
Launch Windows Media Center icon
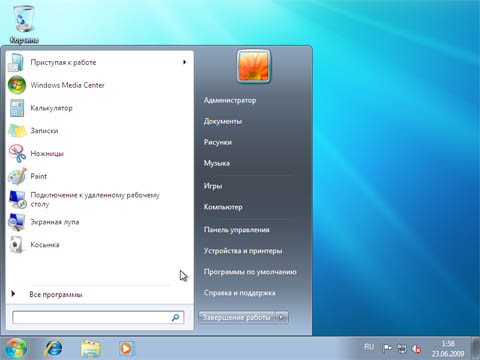point(17,85)
